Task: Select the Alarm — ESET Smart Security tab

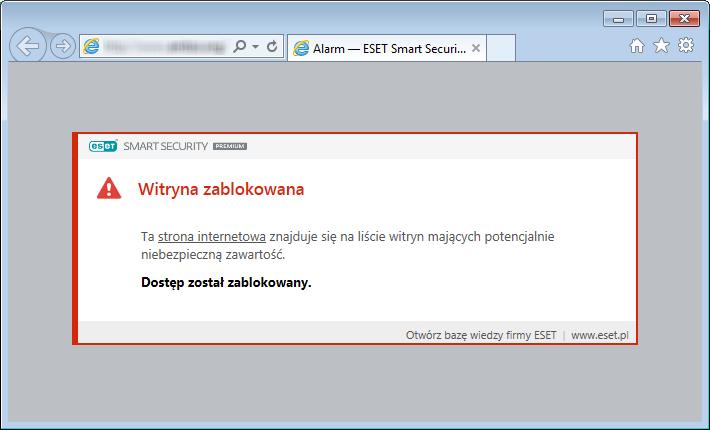Action: tap(387, 48)
